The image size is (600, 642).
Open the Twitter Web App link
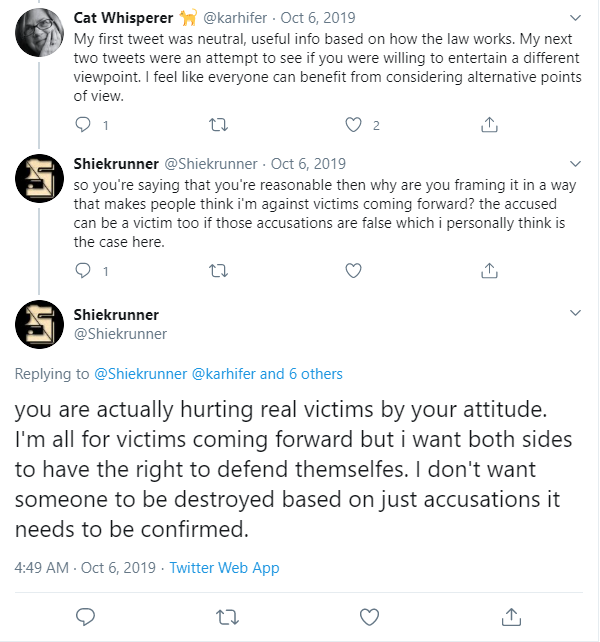pyautogui.click(x=224, y=568)
